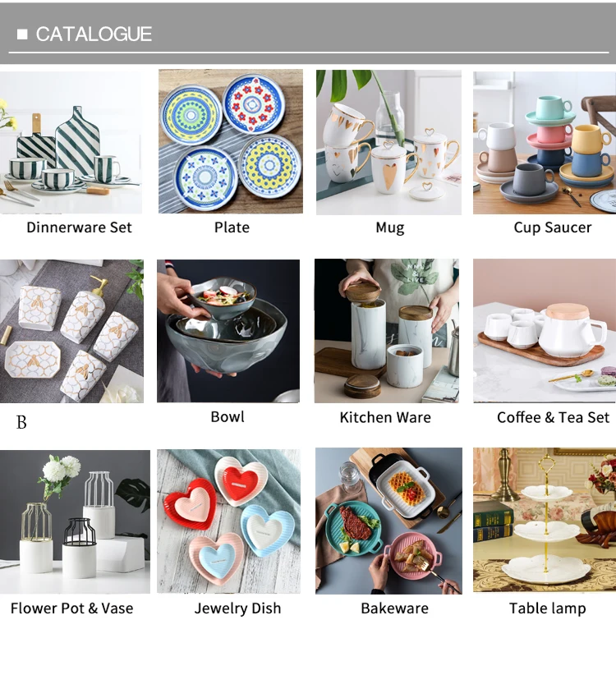Click the CATALOGUE header title
616x698 pixels.
pyautogui.click(x=94, y=34)
